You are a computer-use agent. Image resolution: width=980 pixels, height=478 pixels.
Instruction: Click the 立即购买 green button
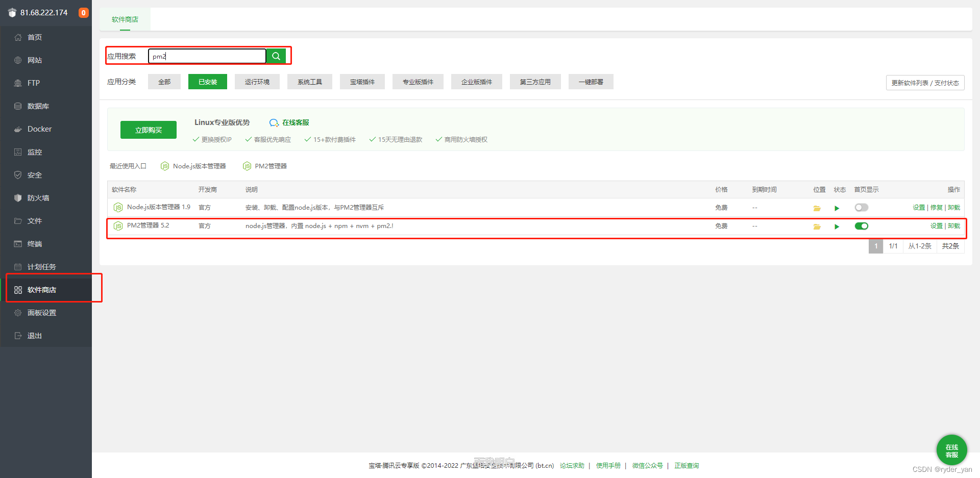tap(149, 130)
